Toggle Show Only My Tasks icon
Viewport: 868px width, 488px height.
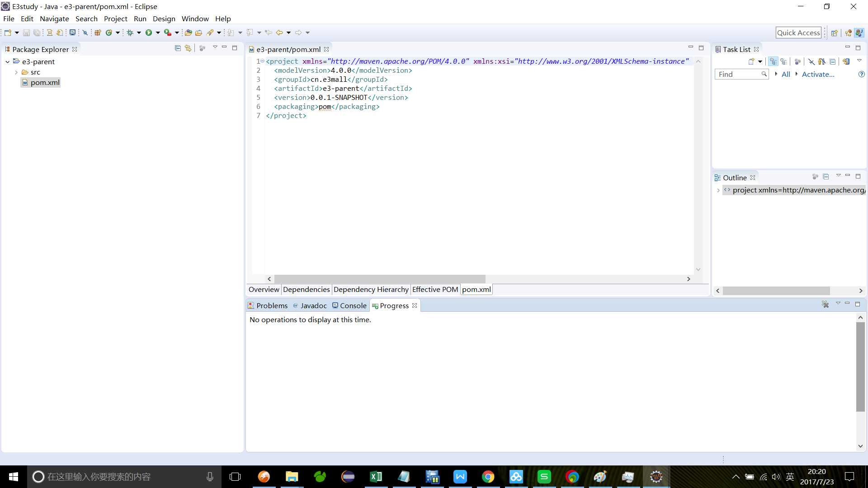point(822,61)
